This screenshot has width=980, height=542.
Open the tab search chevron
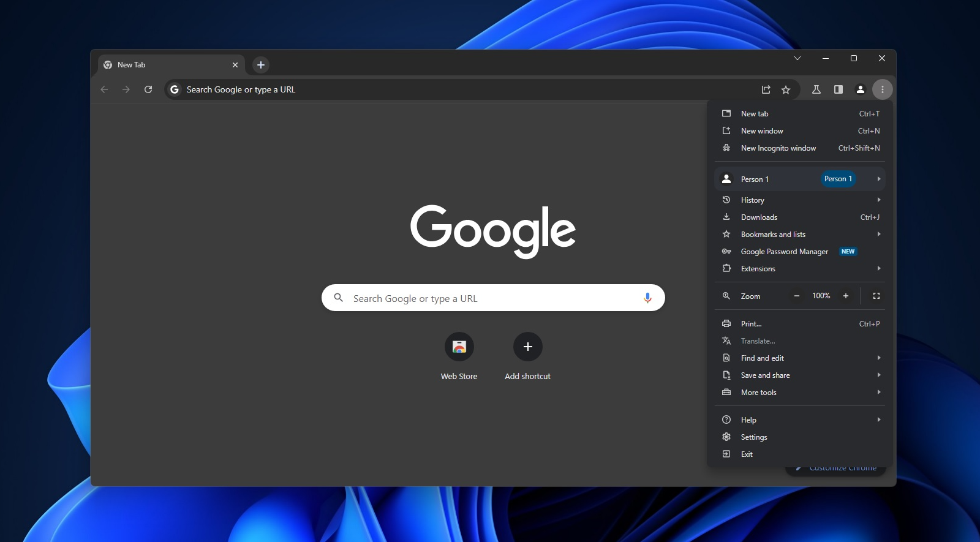tap(797, 58)
